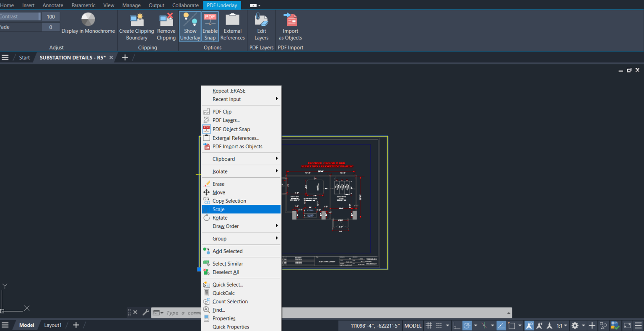Image resolution: width=644 pixels, height=331 pixels.
Task: Add a new layout with the plus icon
Action: tap(76, 325)
